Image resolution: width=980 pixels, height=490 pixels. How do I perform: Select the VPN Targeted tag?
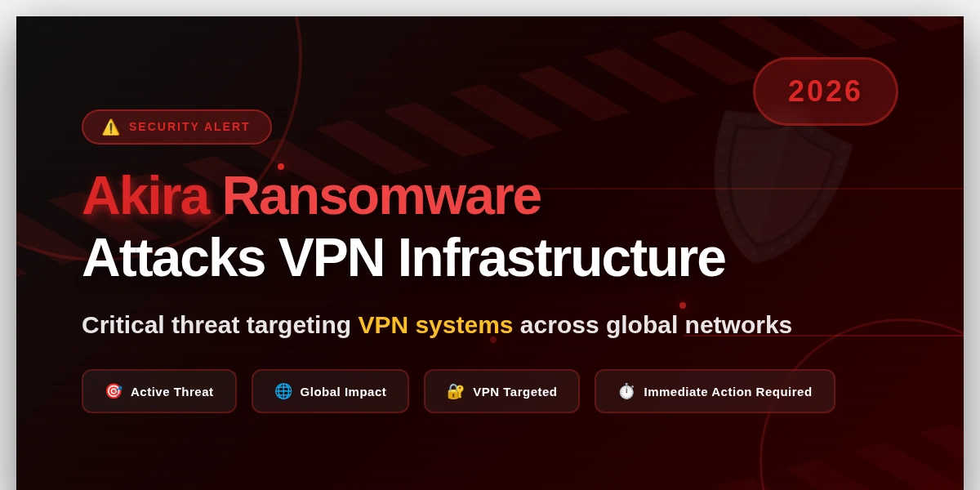[501, 391]
